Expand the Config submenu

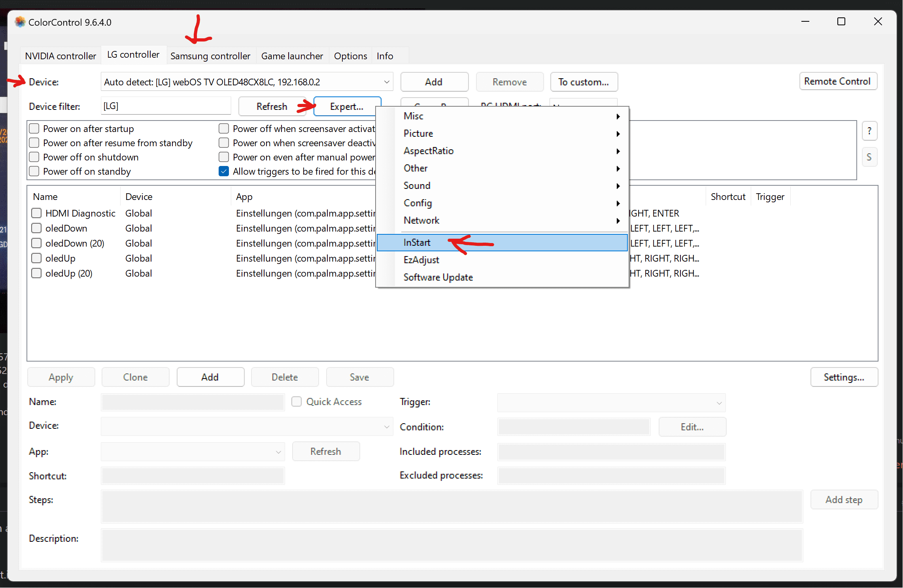502,203
